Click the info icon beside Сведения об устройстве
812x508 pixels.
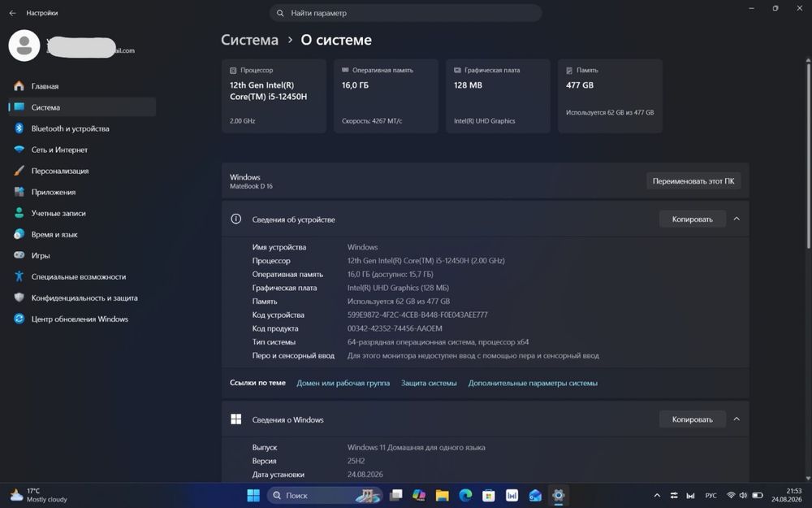point(235,219)
